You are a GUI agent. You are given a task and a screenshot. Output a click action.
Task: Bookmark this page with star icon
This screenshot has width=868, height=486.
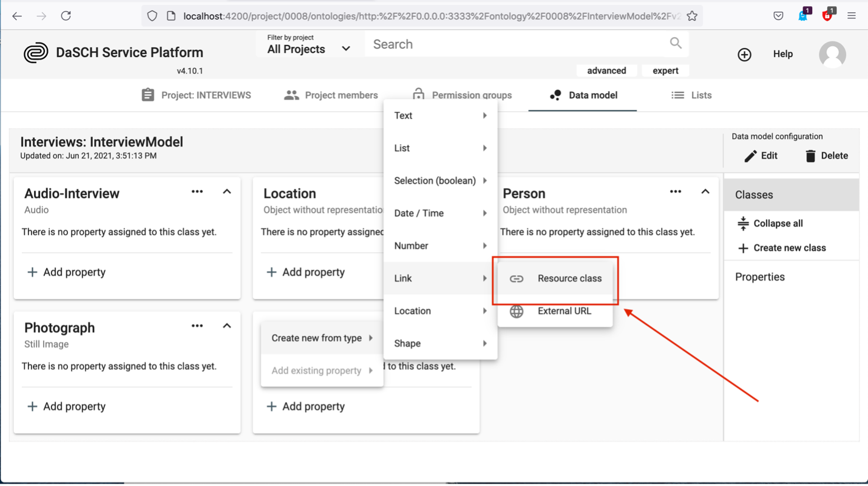tap(692, 16)
